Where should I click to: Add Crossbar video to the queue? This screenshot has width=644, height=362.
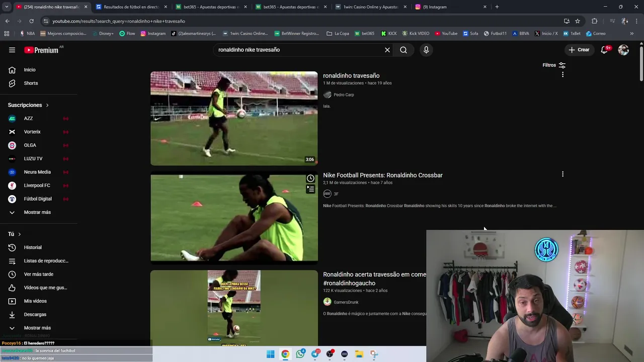[x=310, y=189]
